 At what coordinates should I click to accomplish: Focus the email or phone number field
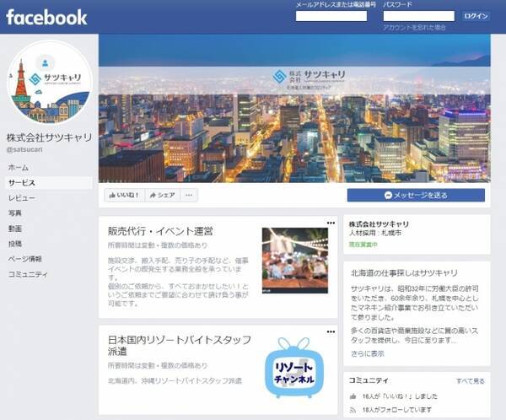(331, 16)
